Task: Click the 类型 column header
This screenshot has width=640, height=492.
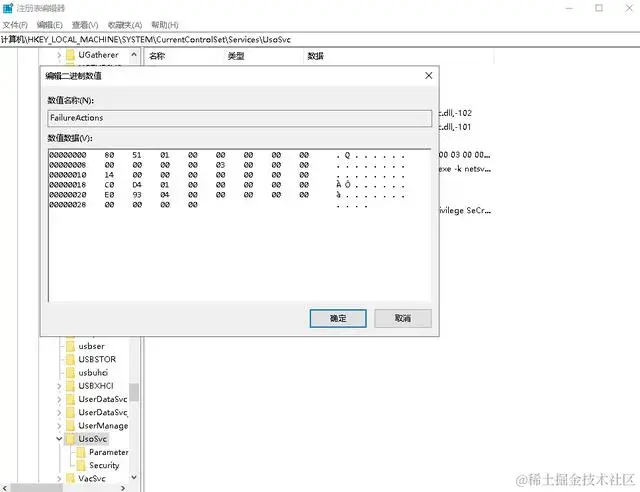Action: click(x=236, y=56)
